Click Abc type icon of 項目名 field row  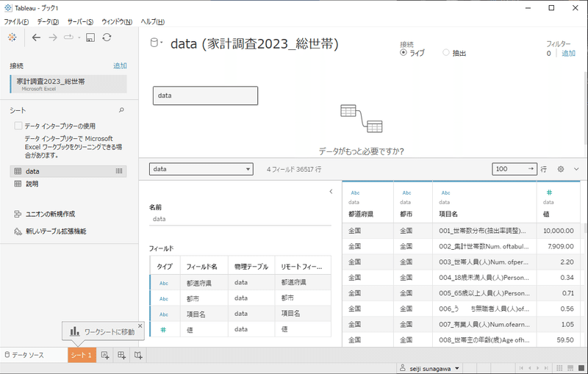(x=164, y=314)
